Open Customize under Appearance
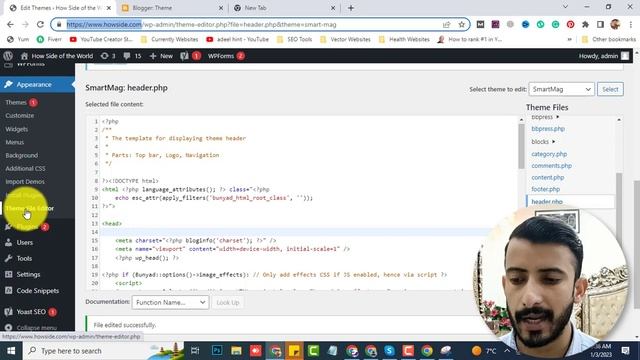This screenshot has height=360, width=640. [x=20, y=116]
